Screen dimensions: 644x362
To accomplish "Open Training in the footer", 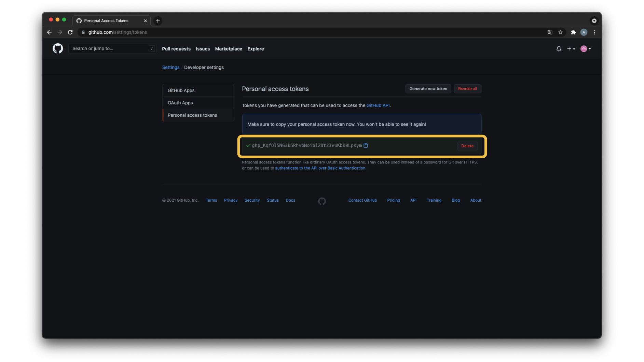I will pos(434,200).
